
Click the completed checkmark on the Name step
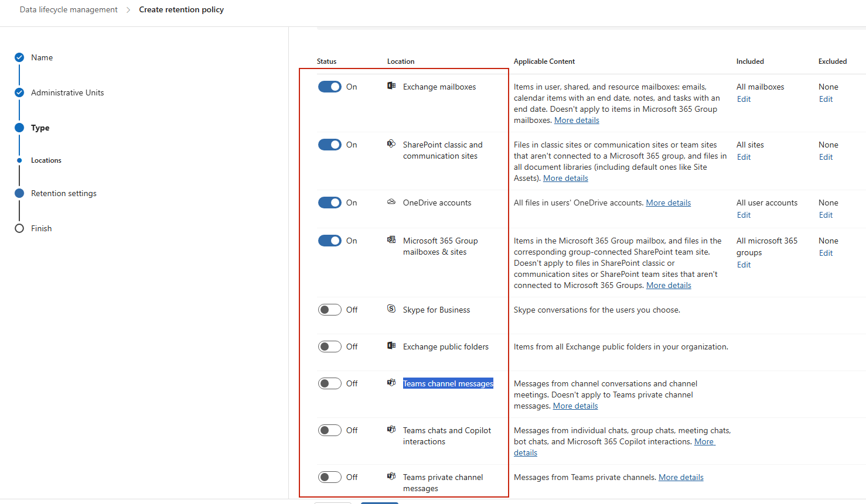(x=19, y=57)
